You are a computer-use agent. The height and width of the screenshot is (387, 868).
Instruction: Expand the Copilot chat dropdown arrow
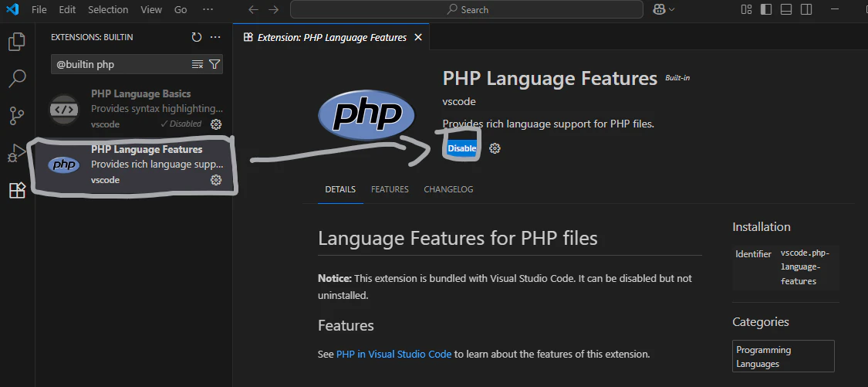point(671,9)
